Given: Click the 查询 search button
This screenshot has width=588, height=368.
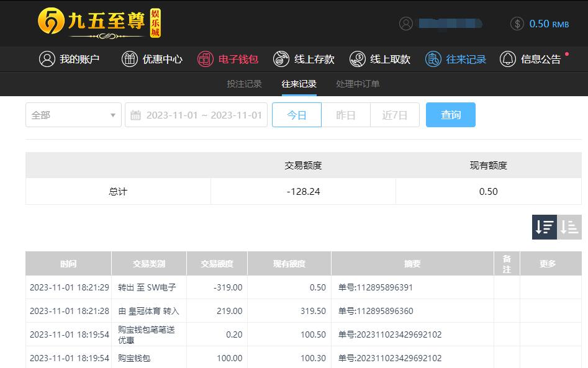Looking at the screenshot, I should pos(451,115).
